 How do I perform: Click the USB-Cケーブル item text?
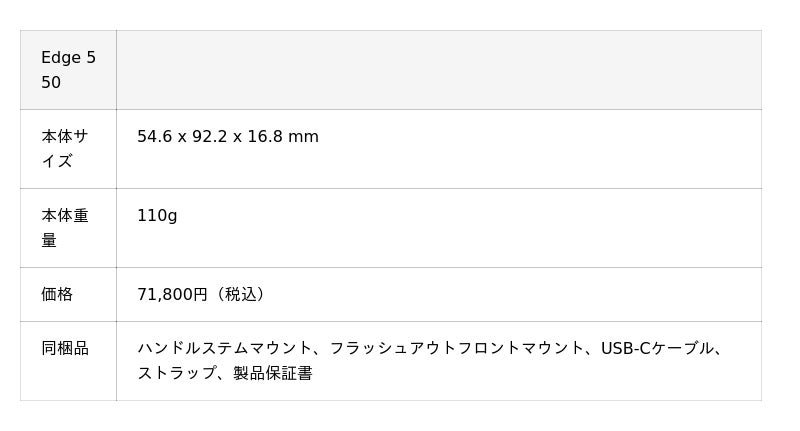[x=657, y=349]
